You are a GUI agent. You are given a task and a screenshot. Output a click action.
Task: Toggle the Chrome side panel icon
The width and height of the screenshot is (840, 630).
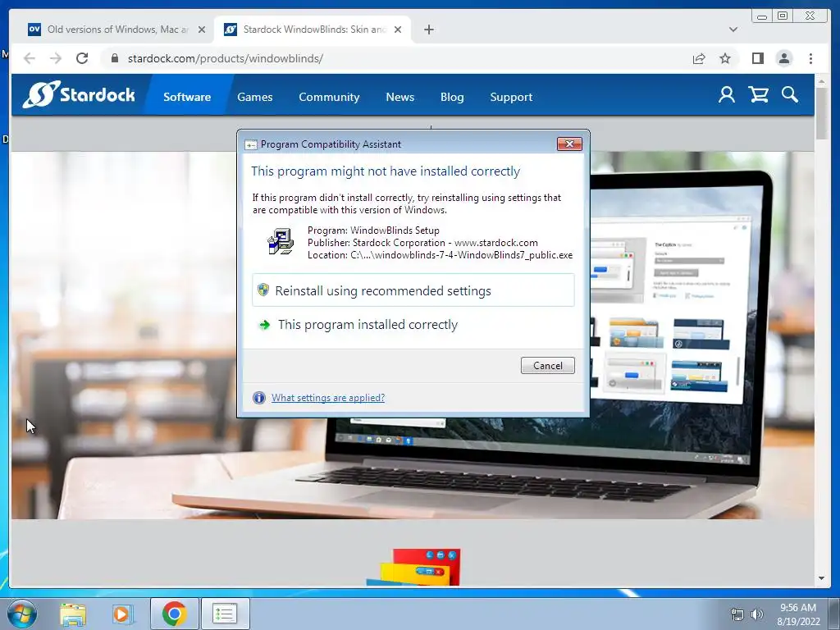[757, 58]
